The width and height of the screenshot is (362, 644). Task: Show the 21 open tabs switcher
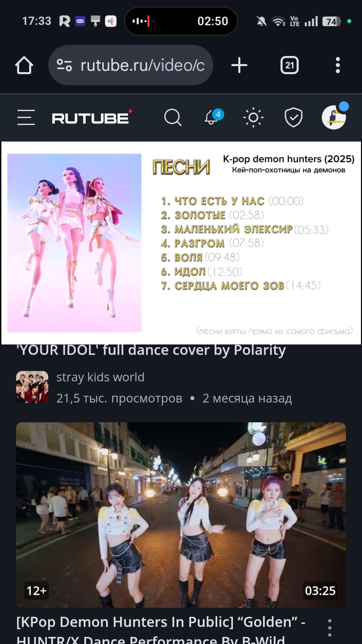290,65
